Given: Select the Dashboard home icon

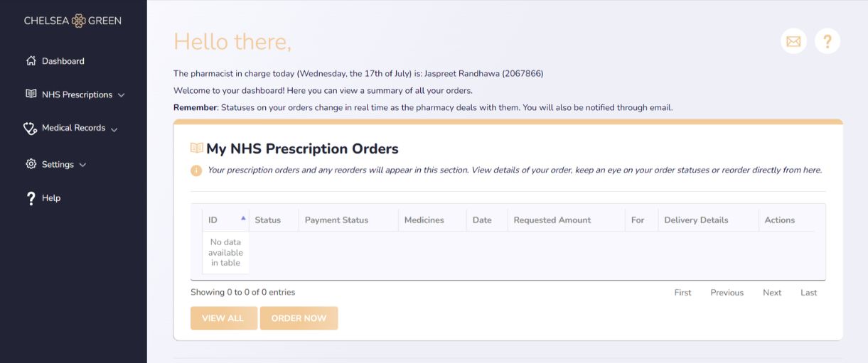Looking at the screenshot, I should point(31,60).
